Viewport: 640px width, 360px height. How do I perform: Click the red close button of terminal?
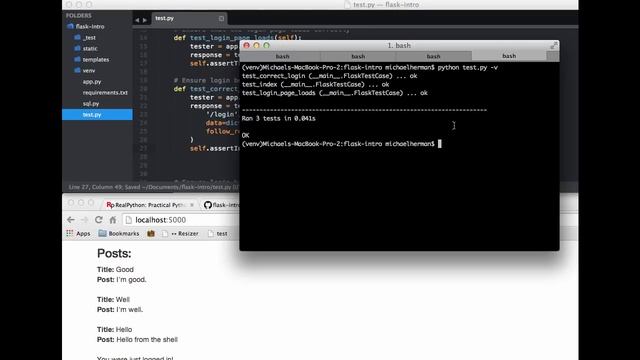247,45
